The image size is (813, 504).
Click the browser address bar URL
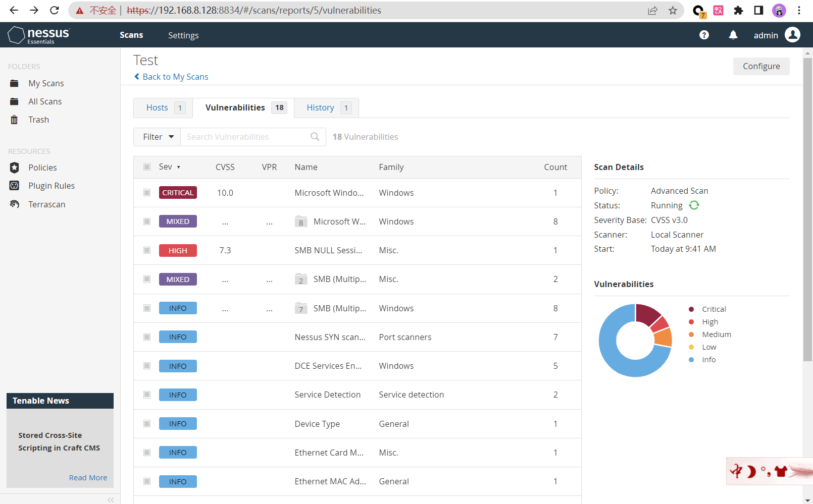(x=254, y=10)
